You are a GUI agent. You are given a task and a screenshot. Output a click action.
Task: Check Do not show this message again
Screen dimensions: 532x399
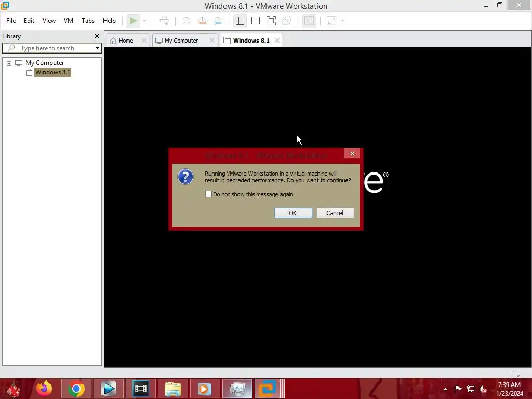point(209,194)
